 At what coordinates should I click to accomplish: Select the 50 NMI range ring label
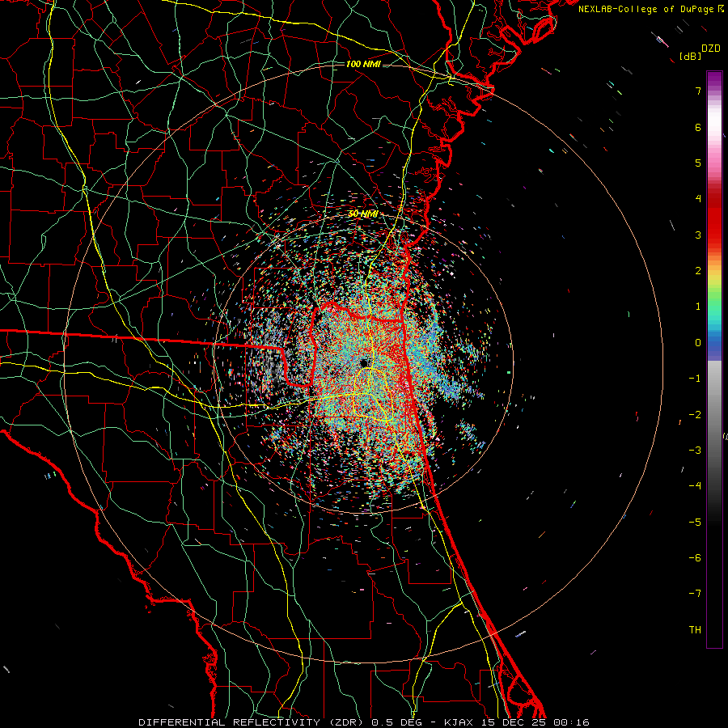click(x=363, y=214)
